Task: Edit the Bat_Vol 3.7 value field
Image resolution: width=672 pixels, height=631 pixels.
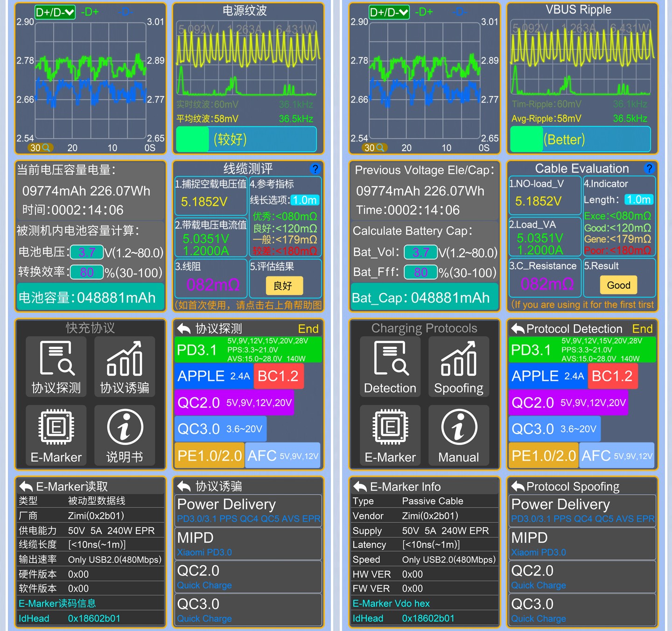Action: [x=420, y=252]
